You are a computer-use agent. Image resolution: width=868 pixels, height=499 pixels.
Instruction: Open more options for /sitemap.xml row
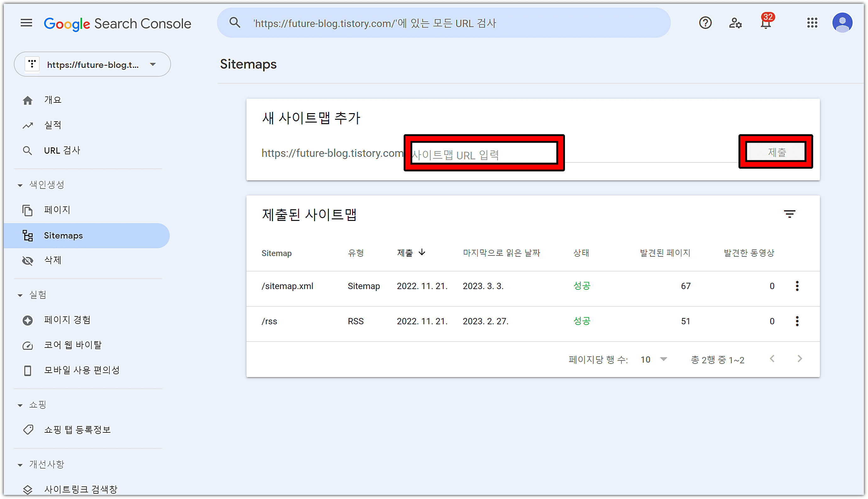pos(797,286)
